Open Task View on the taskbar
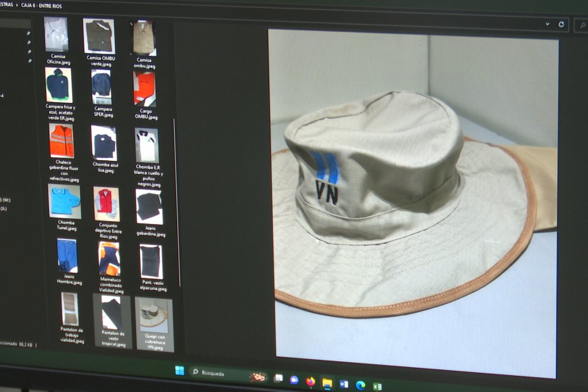588x392 pixels. 278,378
